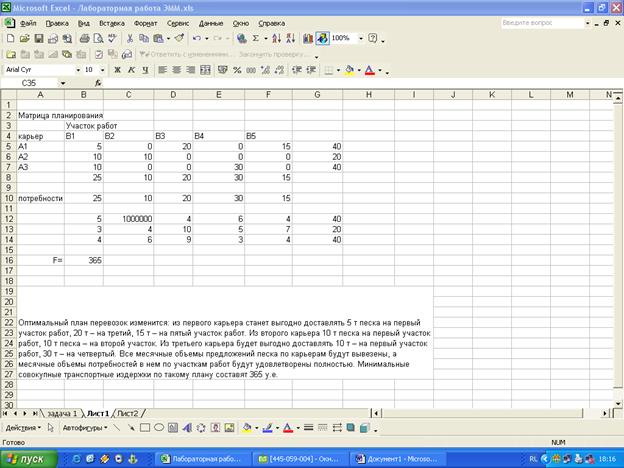Launch the Chart Wizard
Viewport: 624px width, 468px height.
[x=308, y=38]
